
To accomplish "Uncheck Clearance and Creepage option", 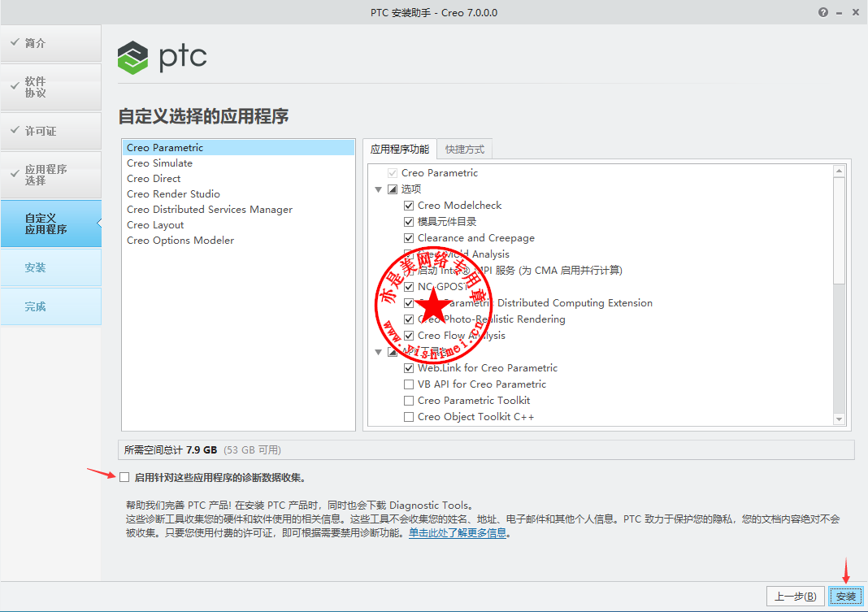I will point(409,238).
